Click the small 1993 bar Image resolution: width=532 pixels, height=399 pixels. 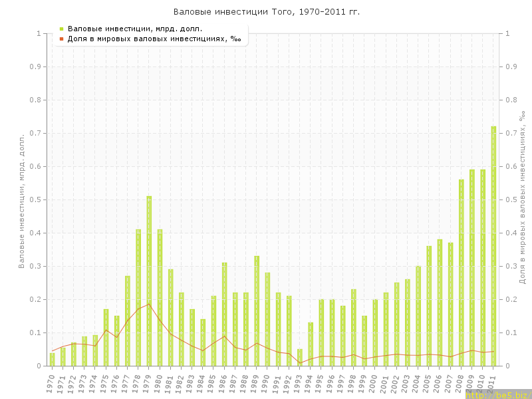click(299, 358)
